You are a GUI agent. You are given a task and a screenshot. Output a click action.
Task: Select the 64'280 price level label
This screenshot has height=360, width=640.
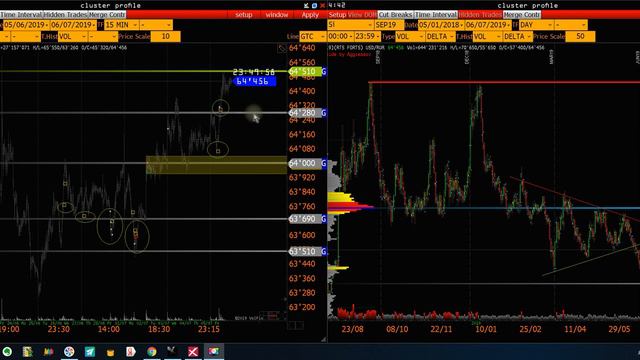(305, 113)
